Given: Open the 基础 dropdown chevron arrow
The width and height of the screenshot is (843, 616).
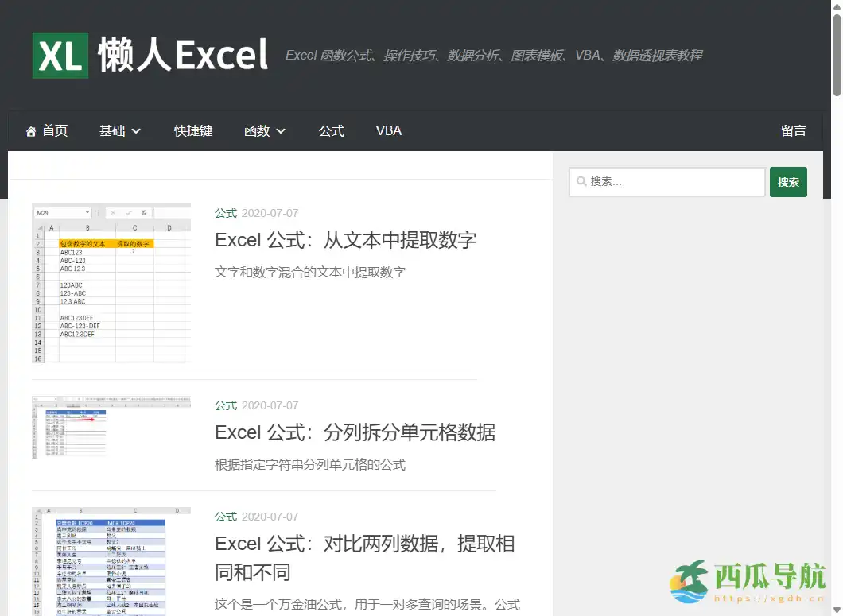Looking at the screenshot, I should [137, 132].
